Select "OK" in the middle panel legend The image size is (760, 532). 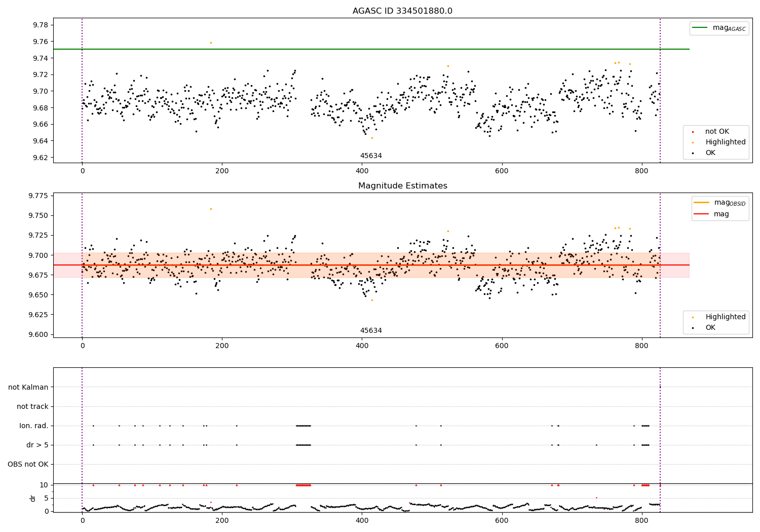[x=710, y=328]
